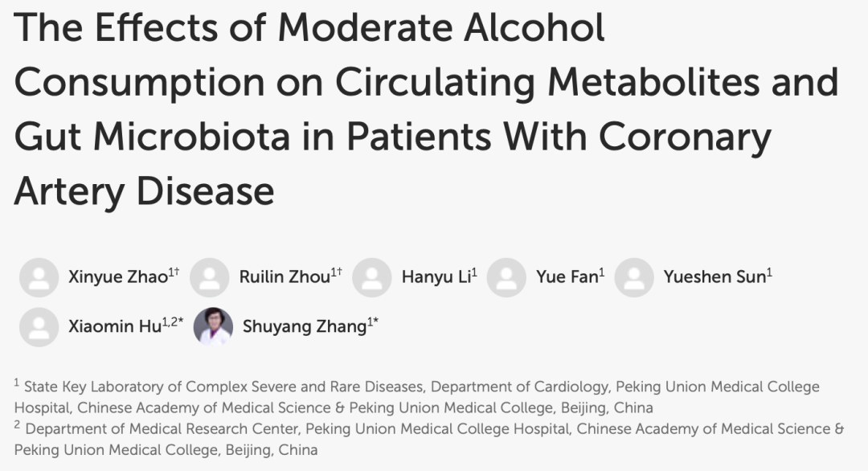Click superscript 1† after Xinyue Zhao
The width and height of the screenshot is (868, 471).
pyautogui.click(x=174, y=273)
